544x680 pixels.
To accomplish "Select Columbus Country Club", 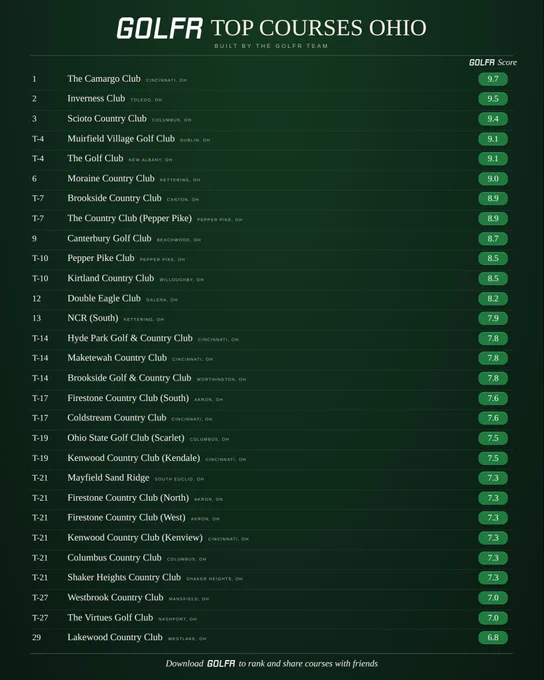I will tap(114, 557).
